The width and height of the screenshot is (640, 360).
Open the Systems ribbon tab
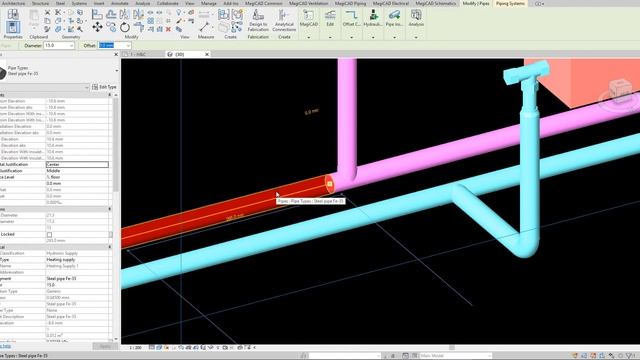pos(79,3)
